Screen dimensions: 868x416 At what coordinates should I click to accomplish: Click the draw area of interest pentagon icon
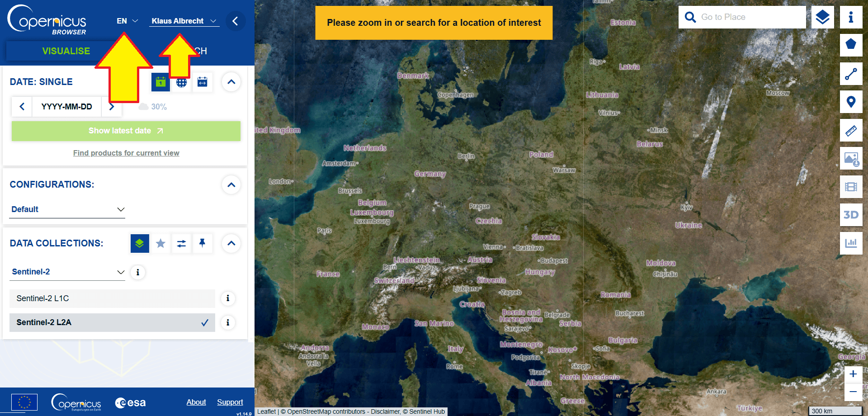point(851,45)
